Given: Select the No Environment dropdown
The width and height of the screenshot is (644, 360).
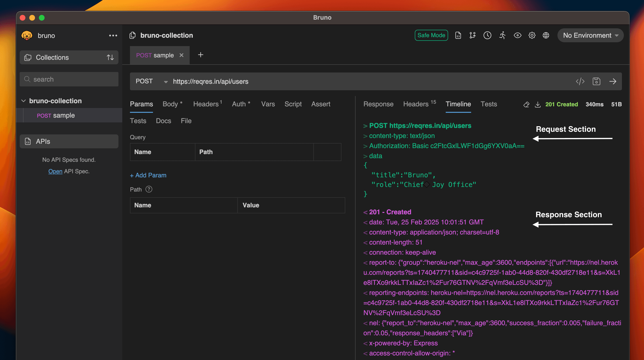Looking at the screenshot, I should [591, 36].
